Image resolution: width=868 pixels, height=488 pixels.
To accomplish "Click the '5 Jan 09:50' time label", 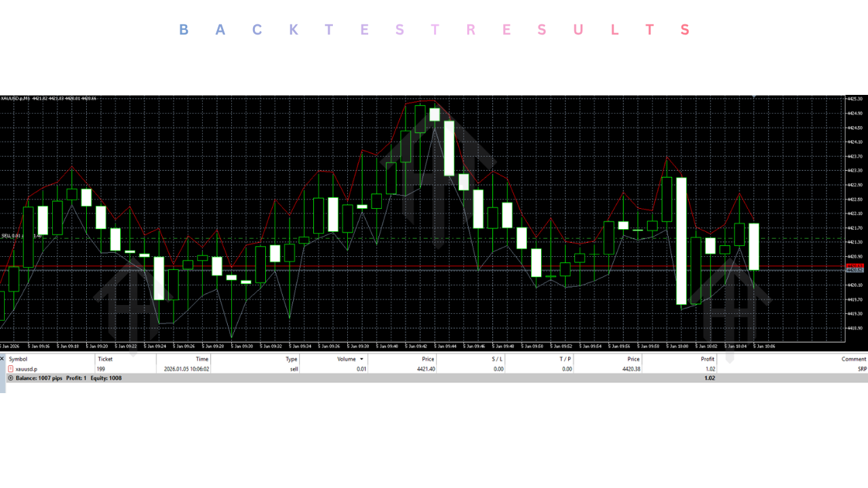I will [x=532, y=346].
